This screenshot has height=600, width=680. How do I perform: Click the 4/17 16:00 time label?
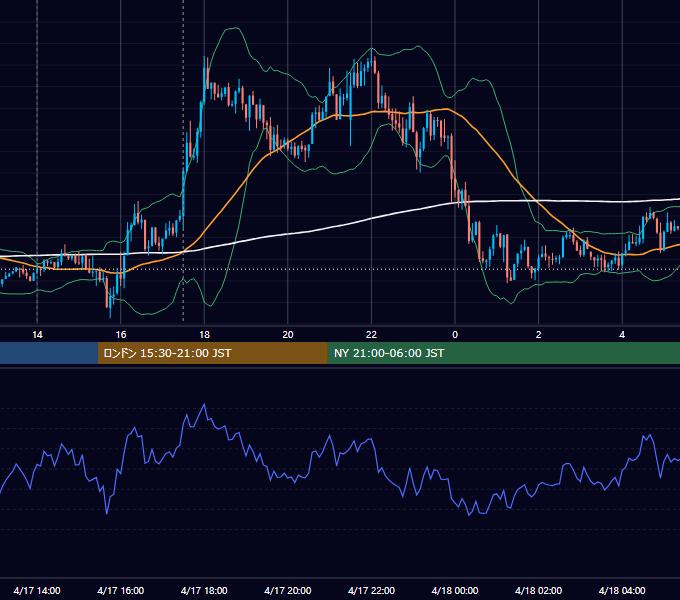click(121, 590)
